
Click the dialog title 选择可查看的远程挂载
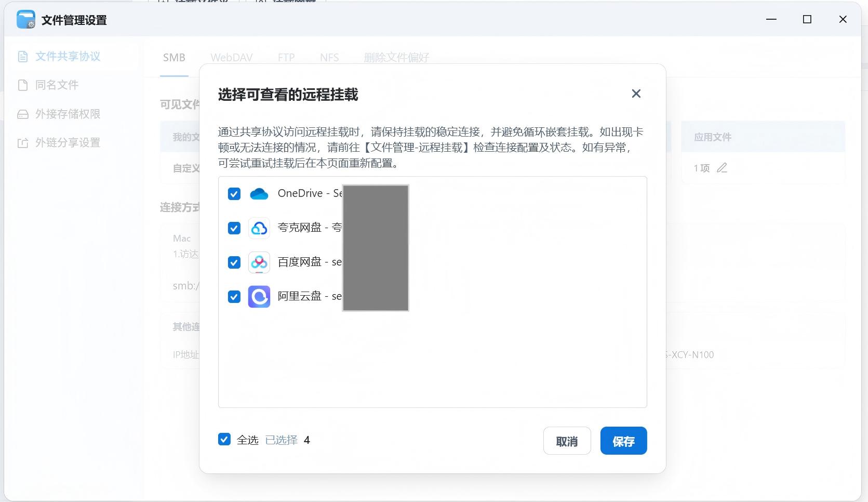tap(288, 95)
